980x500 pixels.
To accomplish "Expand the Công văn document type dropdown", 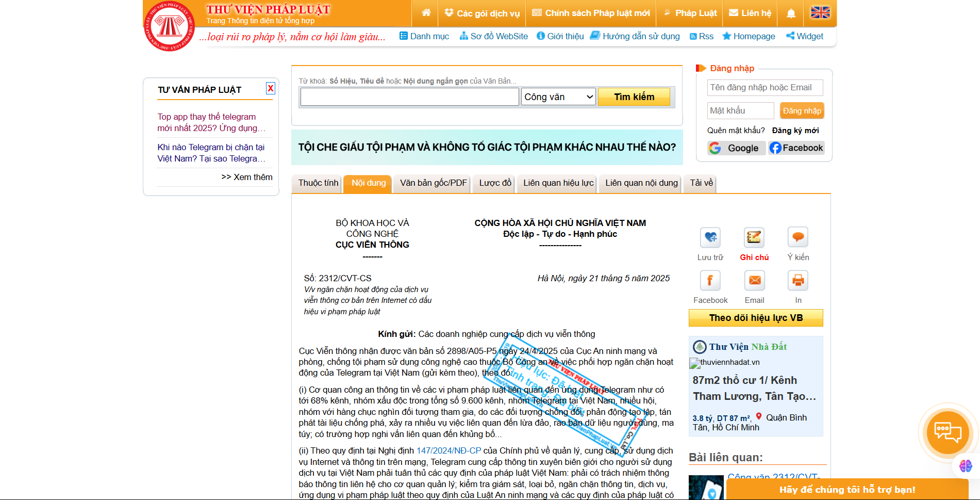I will (558, 96).
